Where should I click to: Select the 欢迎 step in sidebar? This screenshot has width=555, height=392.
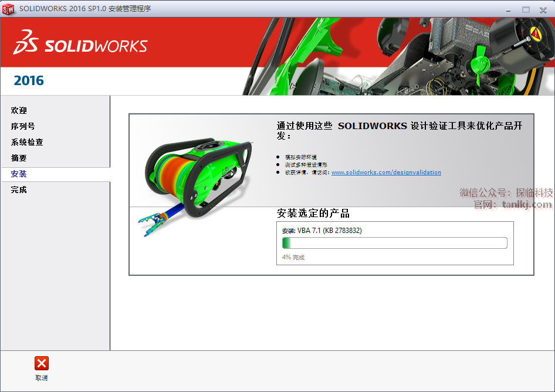pos(19,110)
